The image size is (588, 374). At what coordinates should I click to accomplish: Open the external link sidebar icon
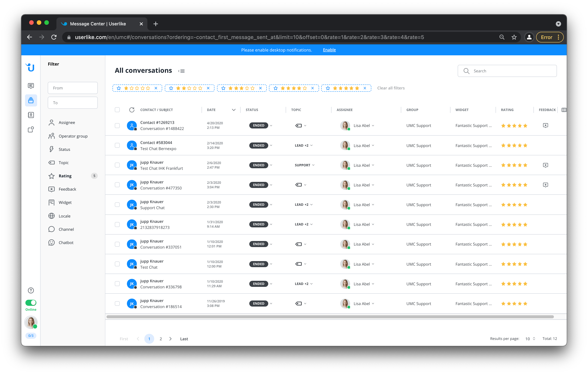[31, 129]
